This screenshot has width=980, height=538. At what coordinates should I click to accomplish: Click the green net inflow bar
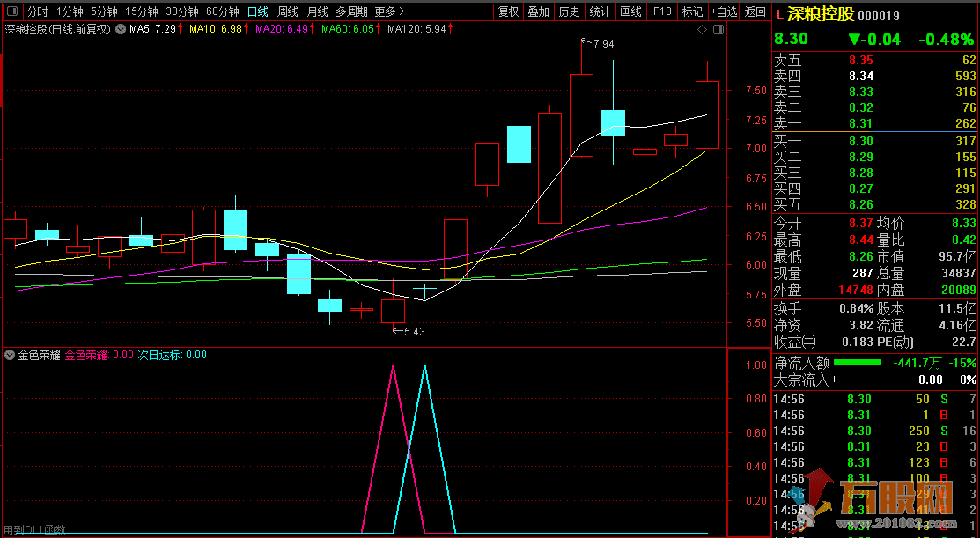click(857, 363)
